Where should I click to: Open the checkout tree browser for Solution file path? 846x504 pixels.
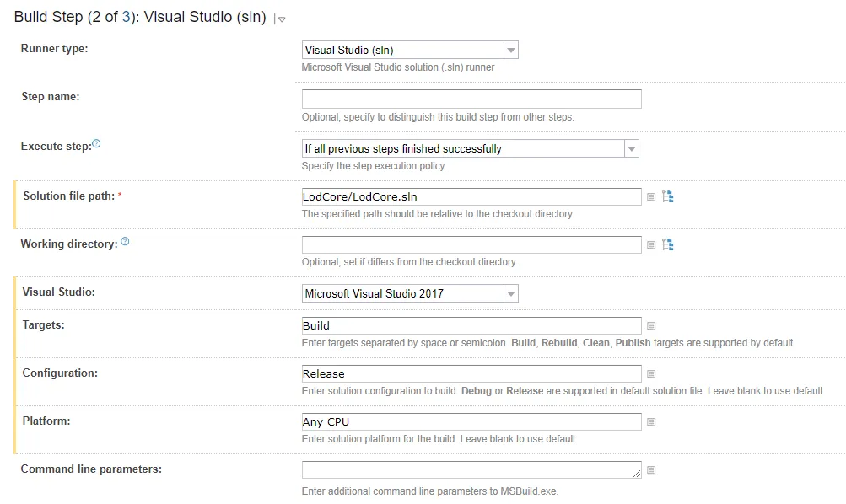[x=668, y=196]
